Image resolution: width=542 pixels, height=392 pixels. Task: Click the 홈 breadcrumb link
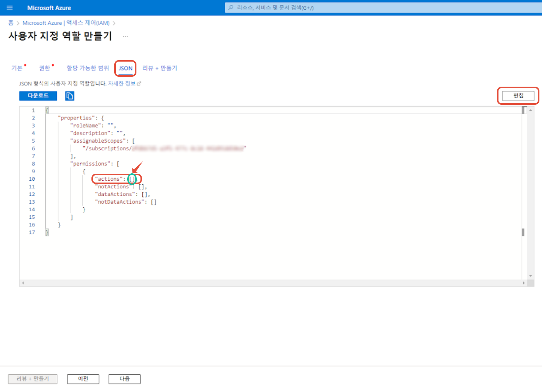(x=11, y=23)
